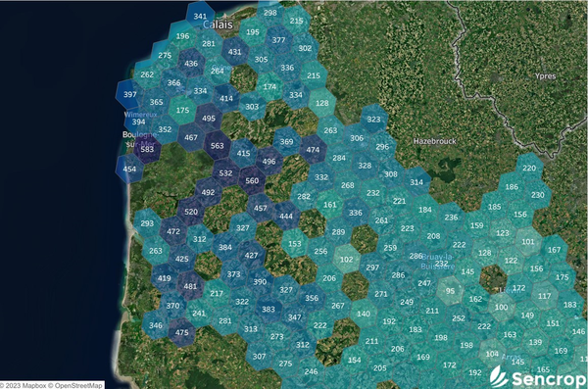Select the hexagon showing 475
This screenshot has height=389, width=588.
pyautogui.click(x=182, y=332)
